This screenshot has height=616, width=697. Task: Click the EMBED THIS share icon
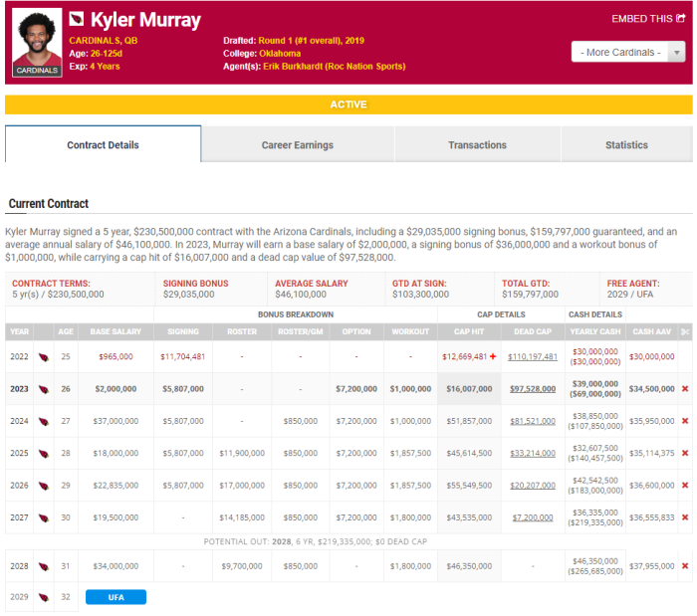[x=680, y=18]
